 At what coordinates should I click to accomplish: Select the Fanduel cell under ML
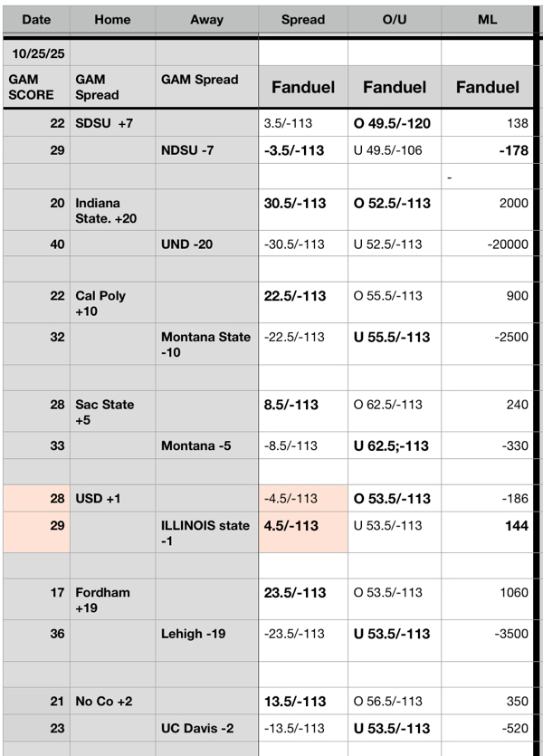488,87
